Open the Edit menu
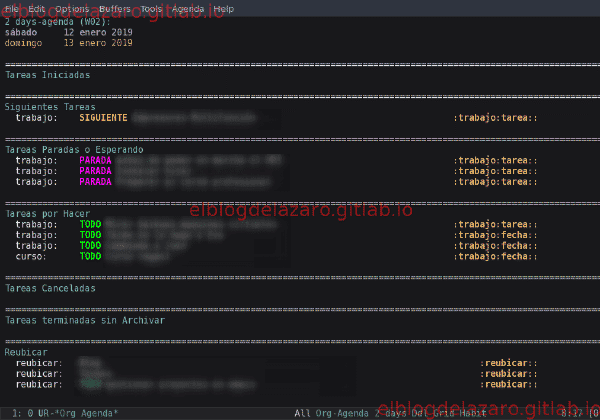Image resolution: width=600 pixels, height=420 pixels. (x=36, y=8)
